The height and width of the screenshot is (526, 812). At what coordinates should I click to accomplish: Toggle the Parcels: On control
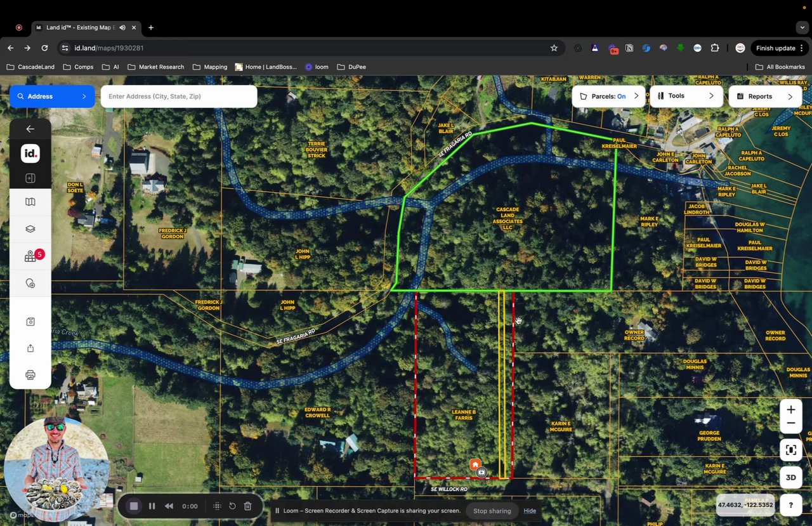(608, 96)
